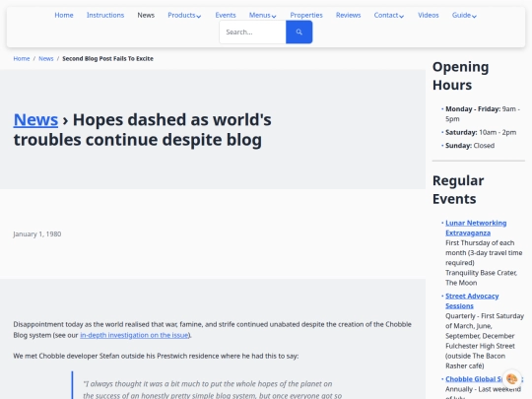The height and width of the screenshot is (399, 532).
Task: Open the Contact dropdown menu
Action: (389, 15)
